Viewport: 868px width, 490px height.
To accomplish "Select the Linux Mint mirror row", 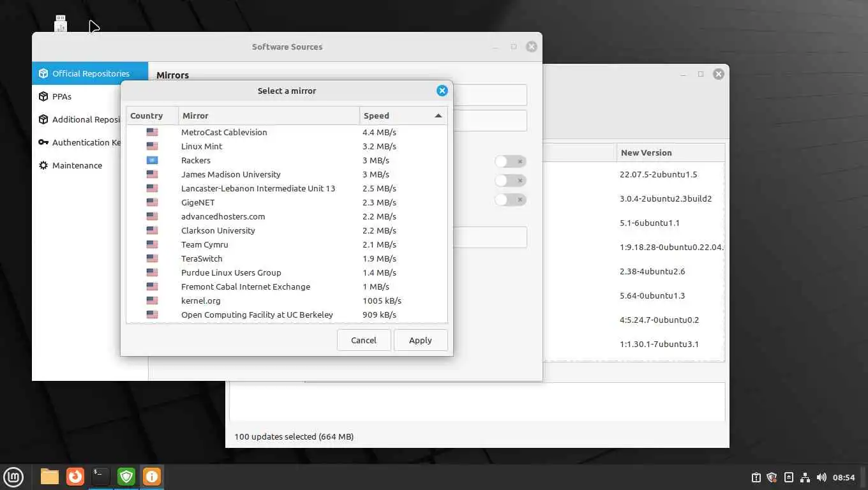I will pyautogui.click(x=287, y=146).
